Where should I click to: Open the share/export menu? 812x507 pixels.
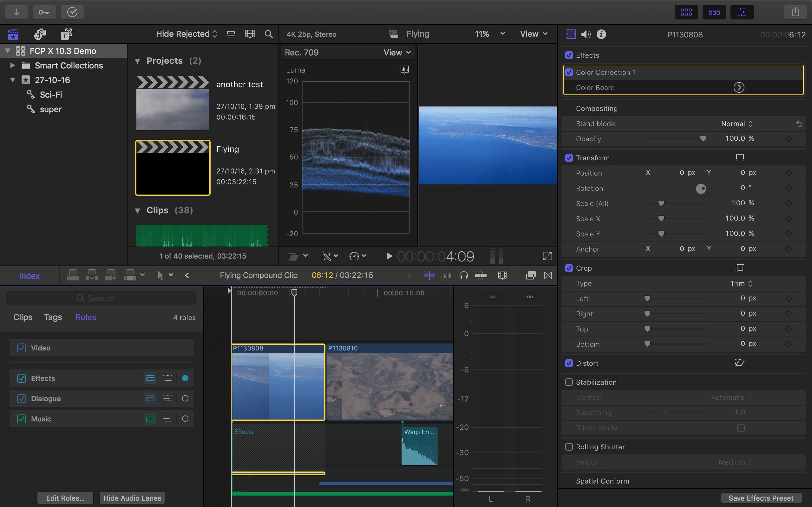tap(795, 12)
